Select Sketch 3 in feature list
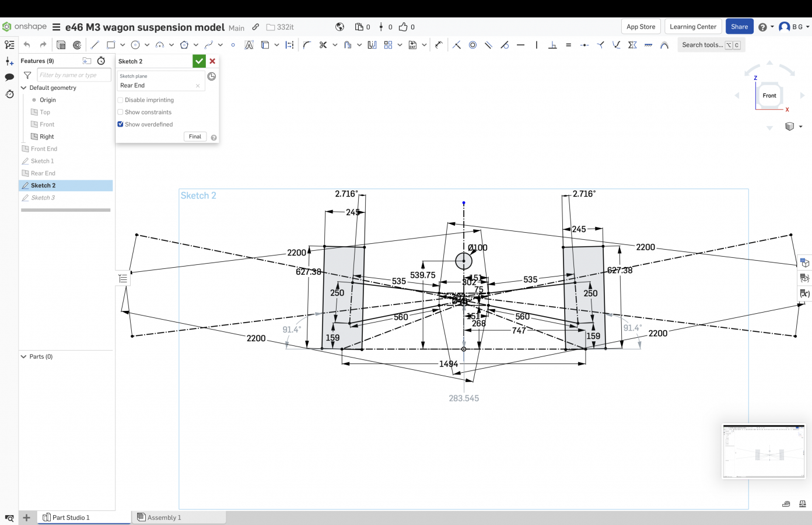This screenshot has height=525, width=812. pos(43,198)
